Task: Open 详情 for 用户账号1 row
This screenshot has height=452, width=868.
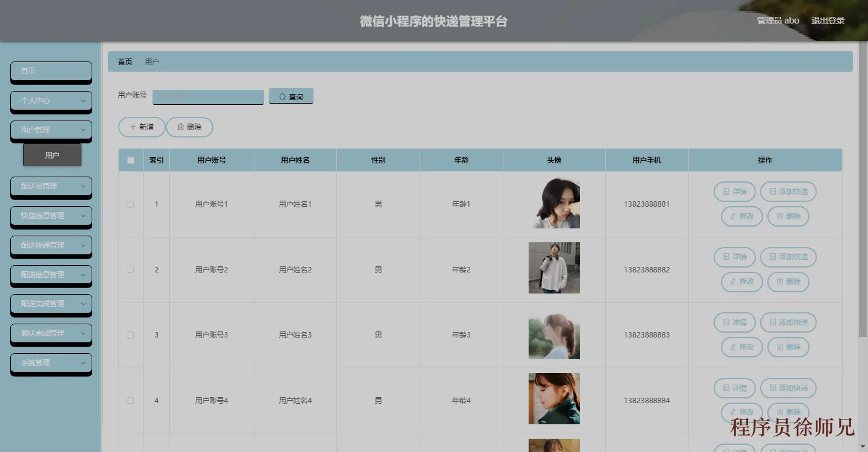Action: [734, 192]
